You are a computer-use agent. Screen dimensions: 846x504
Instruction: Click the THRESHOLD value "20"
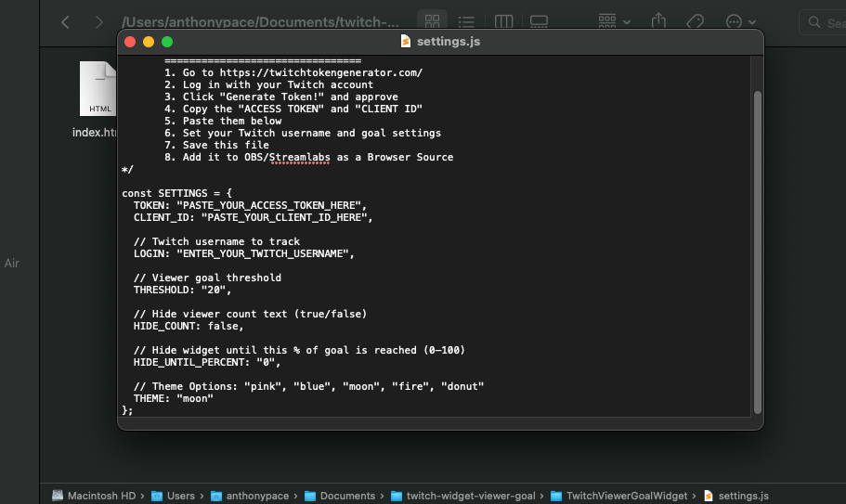click(214, 290)
